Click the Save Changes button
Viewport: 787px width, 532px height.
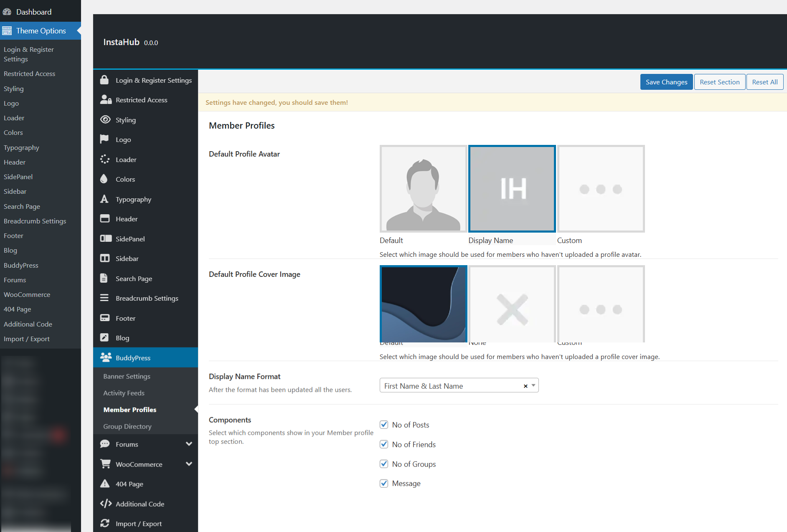(666, 82)
